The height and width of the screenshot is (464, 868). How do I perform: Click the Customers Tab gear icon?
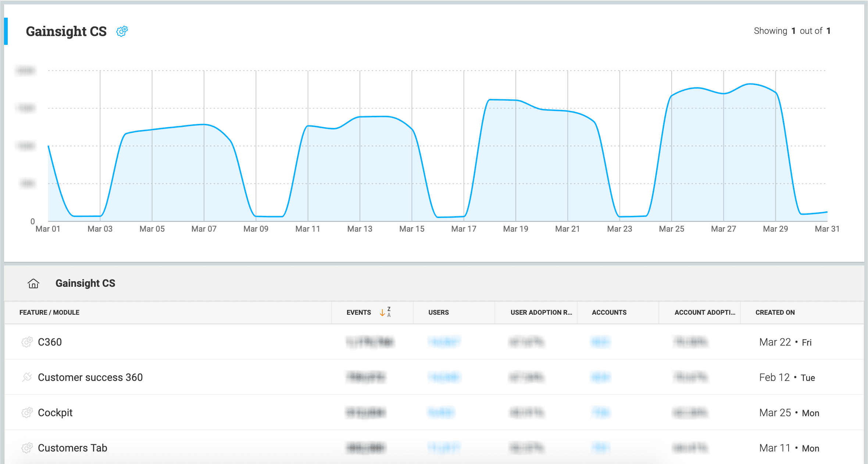27,448
